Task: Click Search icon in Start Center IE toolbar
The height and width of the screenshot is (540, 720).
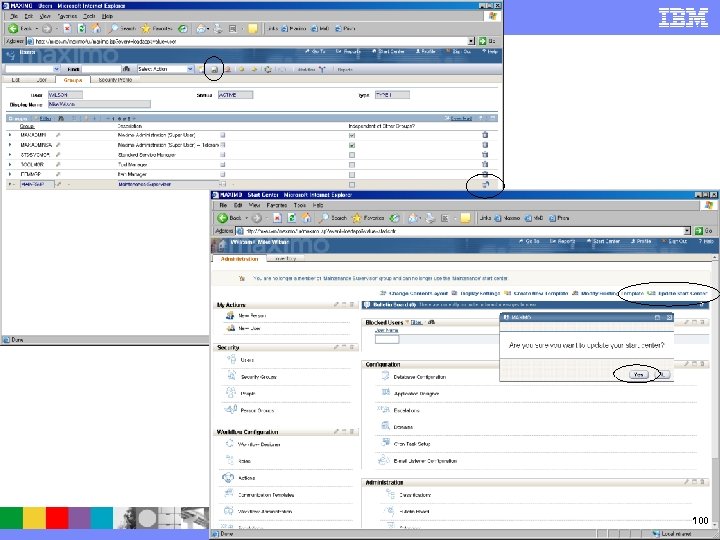Action: coord(324,218)
